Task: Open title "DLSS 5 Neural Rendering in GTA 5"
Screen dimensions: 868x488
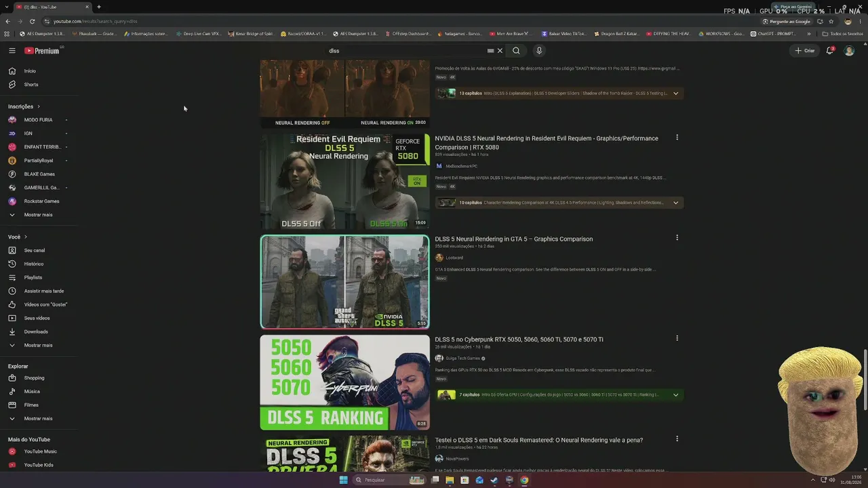Action: (x=514, y=239)
